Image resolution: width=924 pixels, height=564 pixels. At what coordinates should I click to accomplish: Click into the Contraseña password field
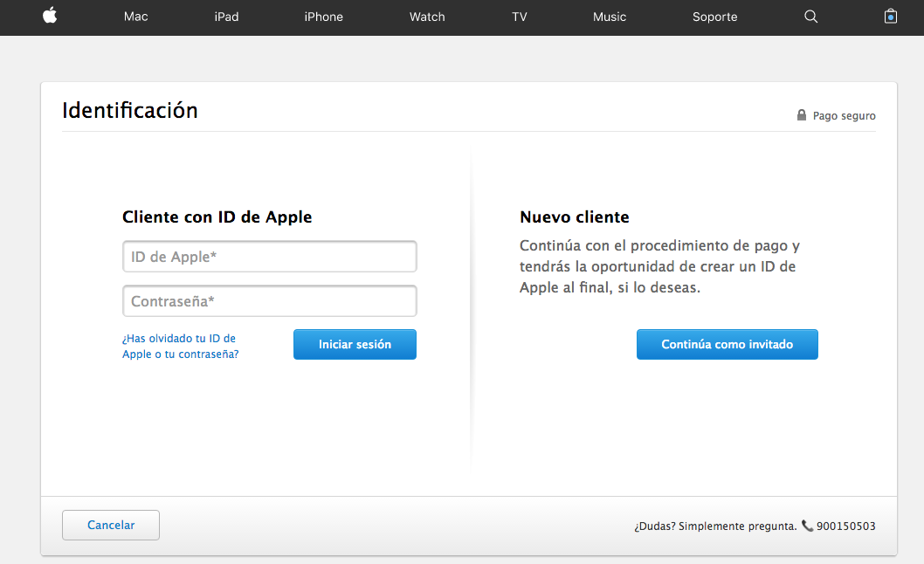click(x=269, y=301)
